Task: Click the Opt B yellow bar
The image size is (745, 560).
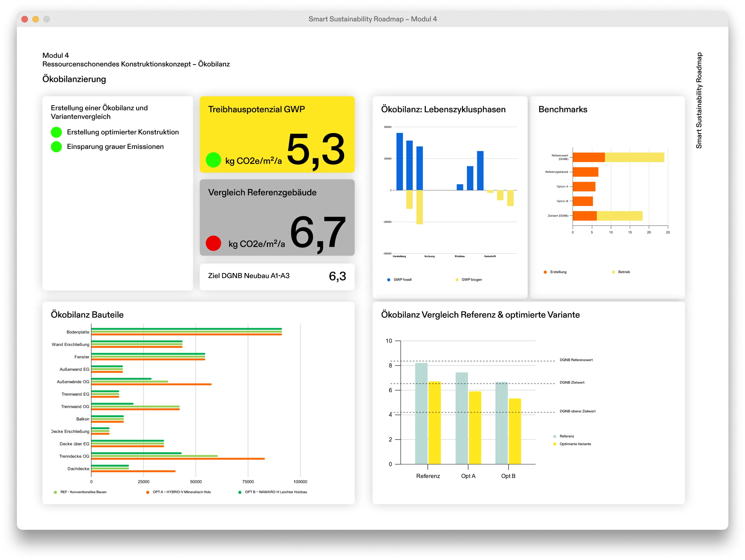Action: (515, 432)
